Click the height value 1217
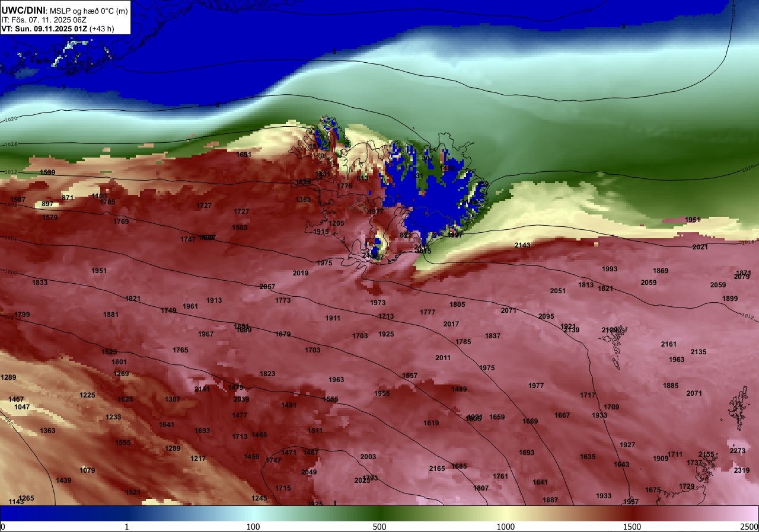Screen dimensions: 759x532 [x=198, y=459]
